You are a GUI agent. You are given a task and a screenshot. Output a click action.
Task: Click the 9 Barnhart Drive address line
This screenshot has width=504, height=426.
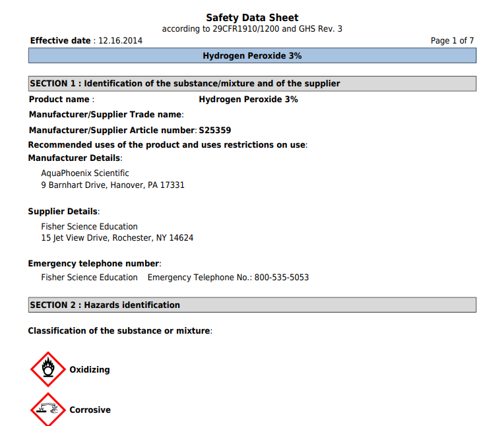113,185
